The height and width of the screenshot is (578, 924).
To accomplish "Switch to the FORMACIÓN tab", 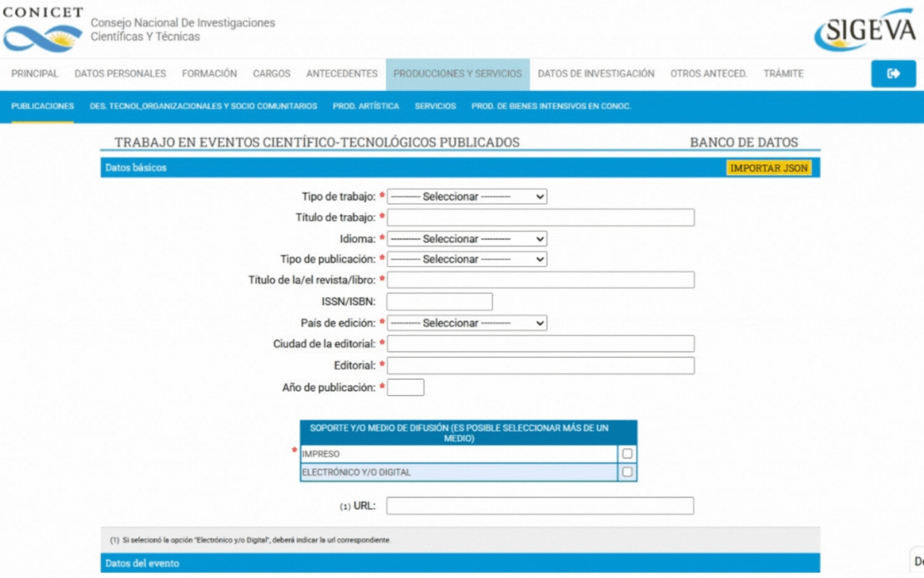I will [209, 74].
